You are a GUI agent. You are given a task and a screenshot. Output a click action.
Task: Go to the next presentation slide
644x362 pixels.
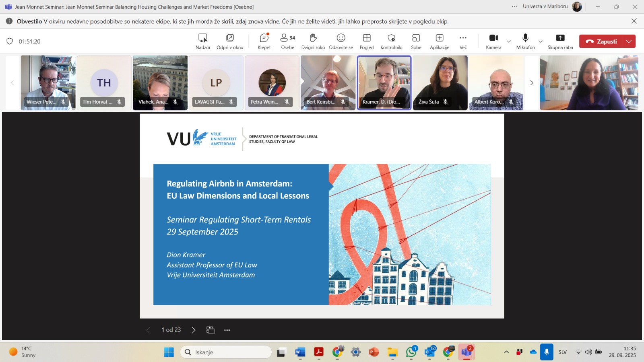point(194,330)
